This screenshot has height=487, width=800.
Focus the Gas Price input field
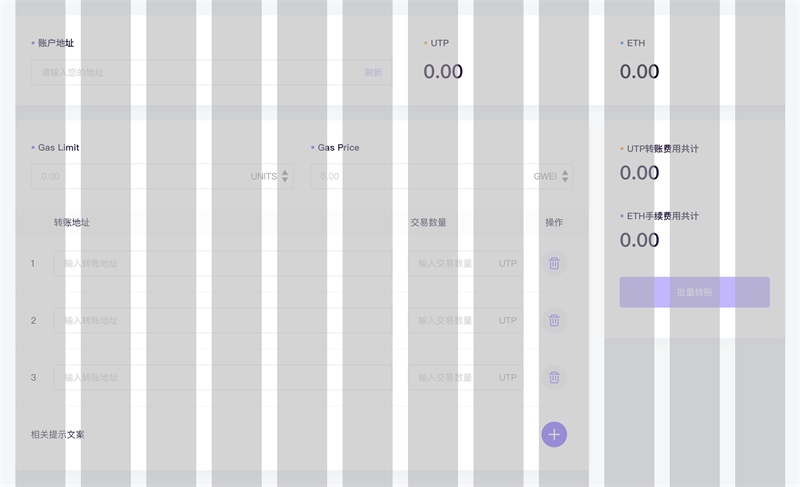coord(442,176)
